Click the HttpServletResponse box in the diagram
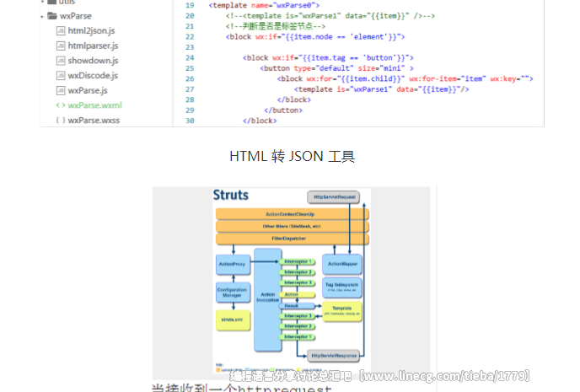580x392 pixels. pyautogui.click(x=334, y=356)
